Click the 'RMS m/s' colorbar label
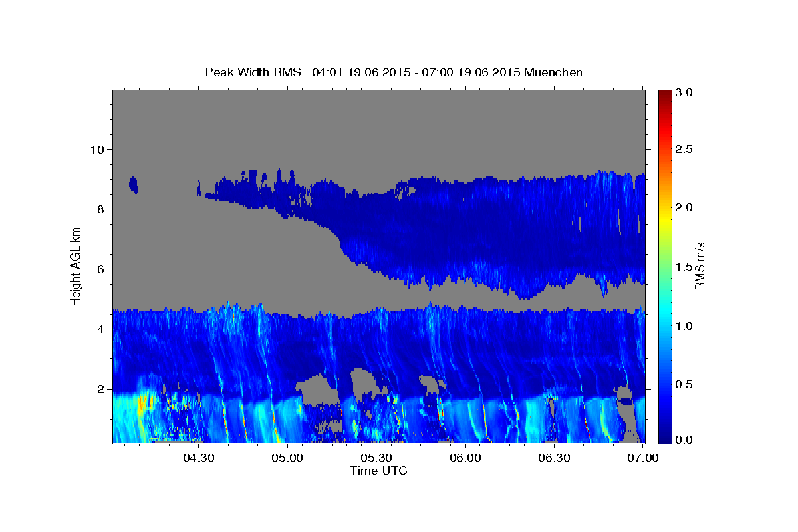The height and width of the screenshot is (532, 798). [x=700, y=266]
